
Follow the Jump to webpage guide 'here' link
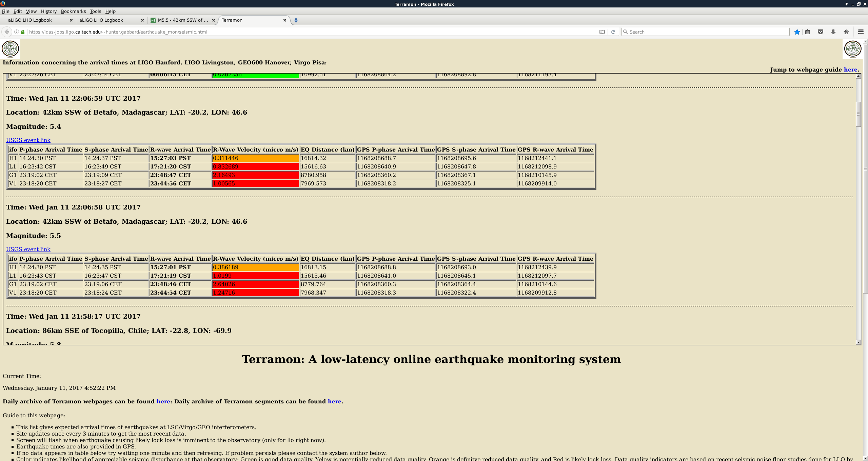pos(850,69)
